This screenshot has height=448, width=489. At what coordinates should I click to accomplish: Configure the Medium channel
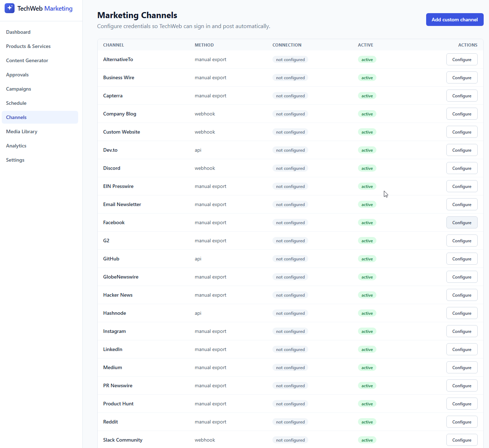(462, 368)
